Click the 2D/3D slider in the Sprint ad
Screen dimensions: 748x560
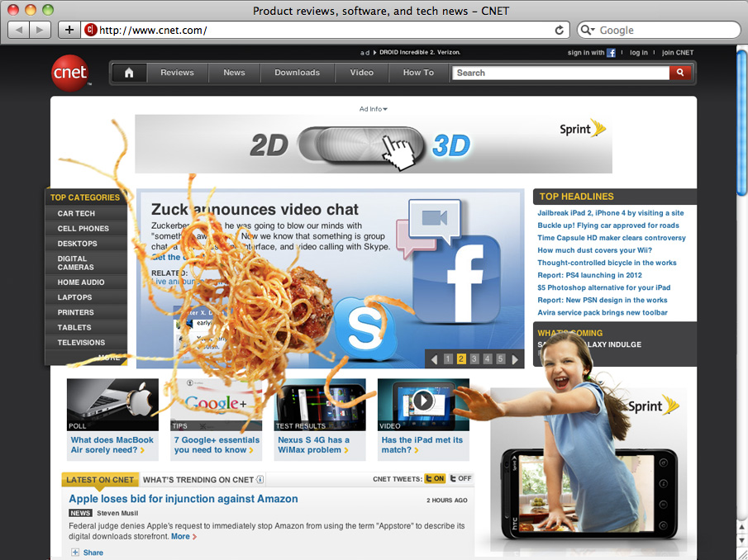tap(361, 145)
